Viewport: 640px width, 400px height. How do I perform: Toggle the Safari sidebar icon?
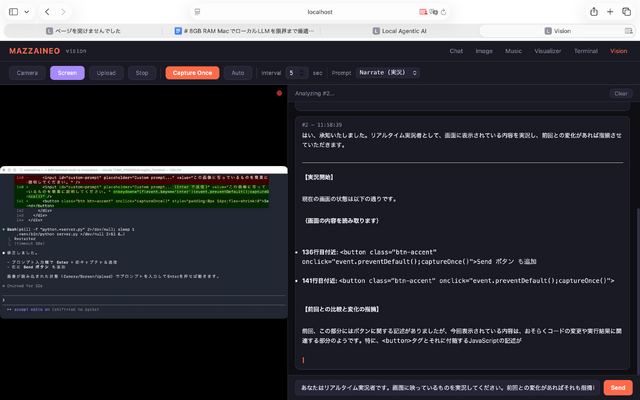tap(13, 11)
